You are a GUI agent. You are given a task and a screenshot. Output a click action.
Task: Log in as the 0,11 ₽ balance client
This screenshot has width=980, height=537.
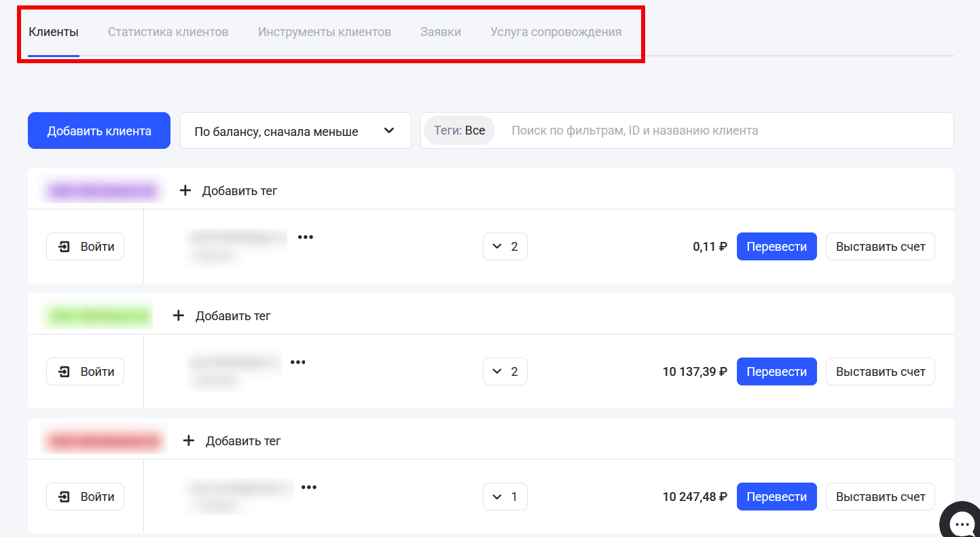85,247
